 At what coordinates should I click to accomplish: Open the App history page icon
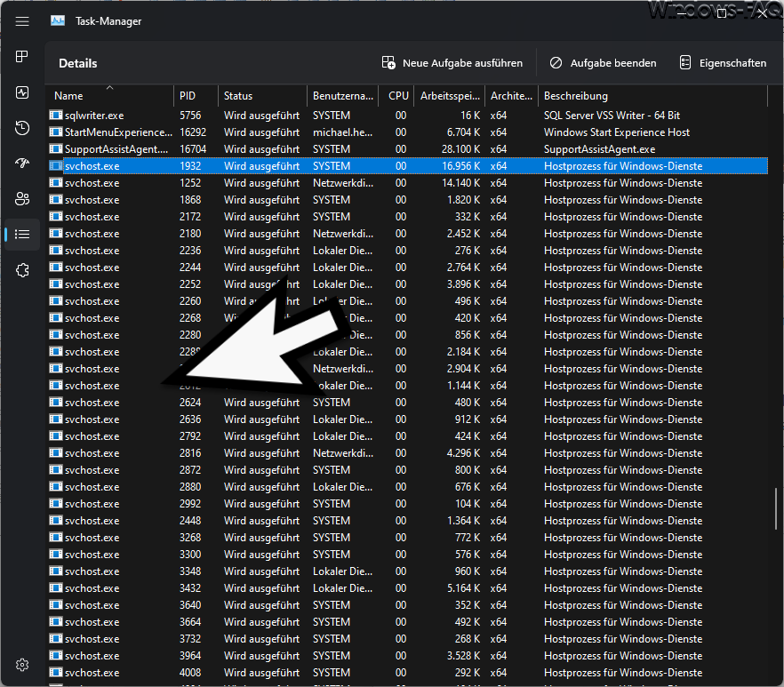pos(22,128)
